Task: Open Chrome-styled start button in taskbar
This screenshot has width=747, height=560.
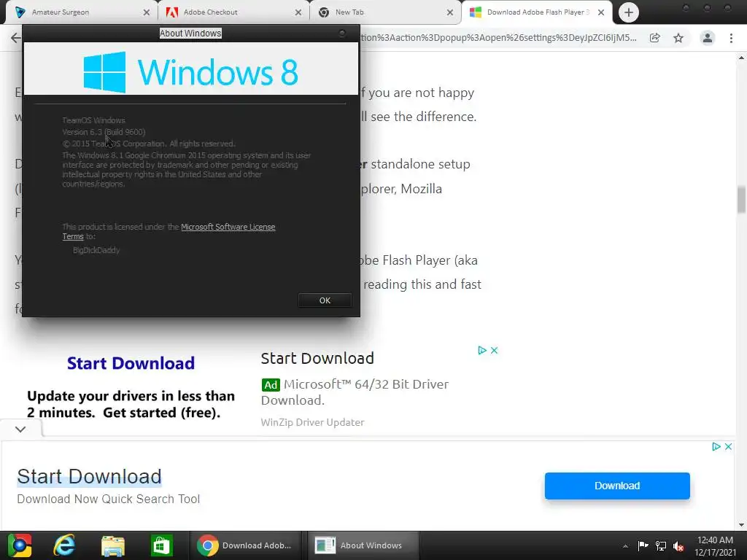Action: 20,545
